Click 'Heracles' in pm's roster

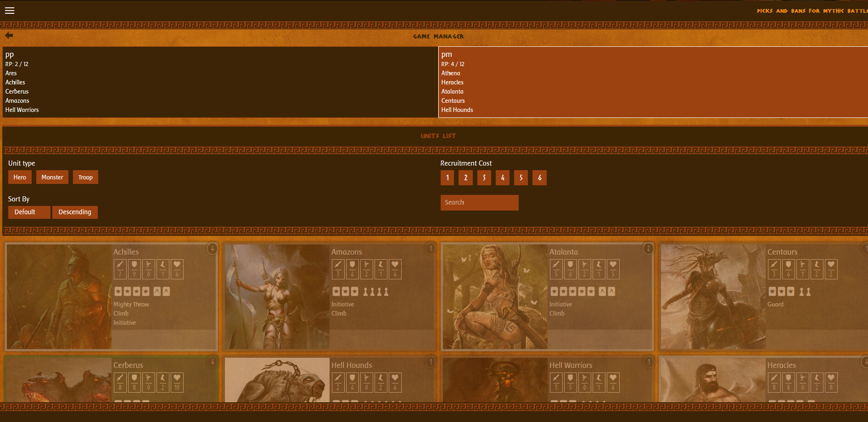[x=452, y=82]
